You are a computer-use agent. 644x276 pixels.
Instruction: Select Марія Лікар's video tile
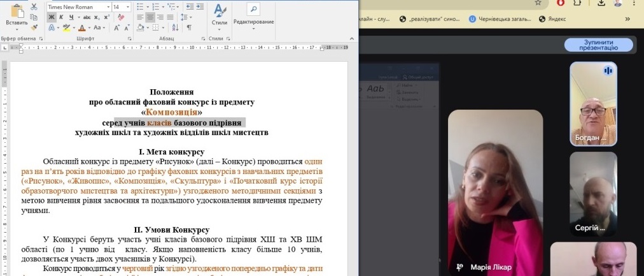tap(495, 192)
